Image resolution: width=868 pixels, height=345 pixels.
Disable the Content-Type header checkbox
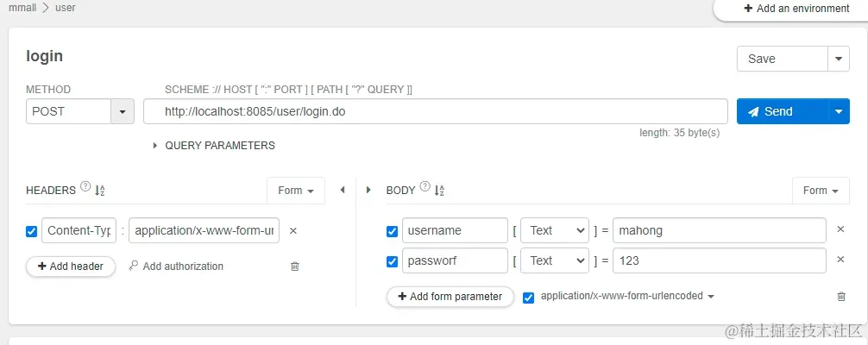coord(32,231)
